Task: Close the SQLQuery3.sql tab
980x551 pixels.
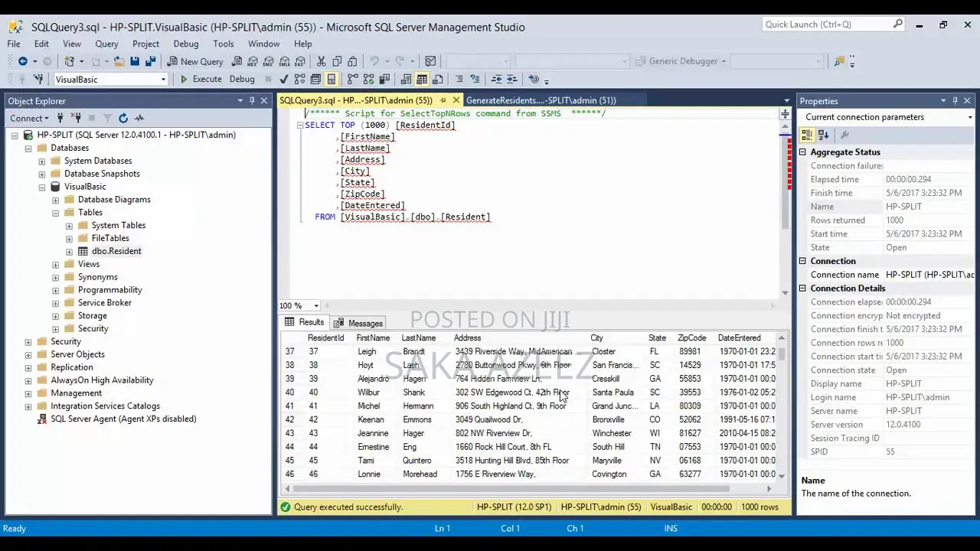Action: (456, 100)
